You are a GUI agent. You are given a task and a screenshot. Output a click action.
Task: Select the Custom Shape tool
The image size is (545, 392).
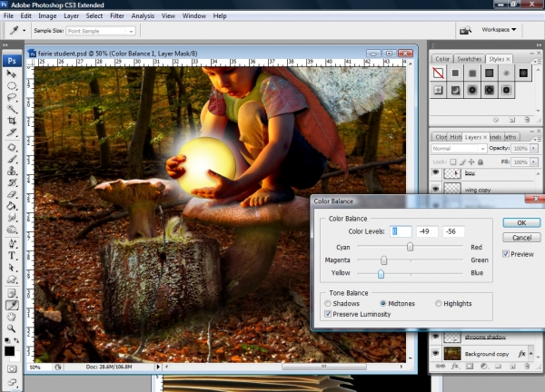(x=12, y=279)
